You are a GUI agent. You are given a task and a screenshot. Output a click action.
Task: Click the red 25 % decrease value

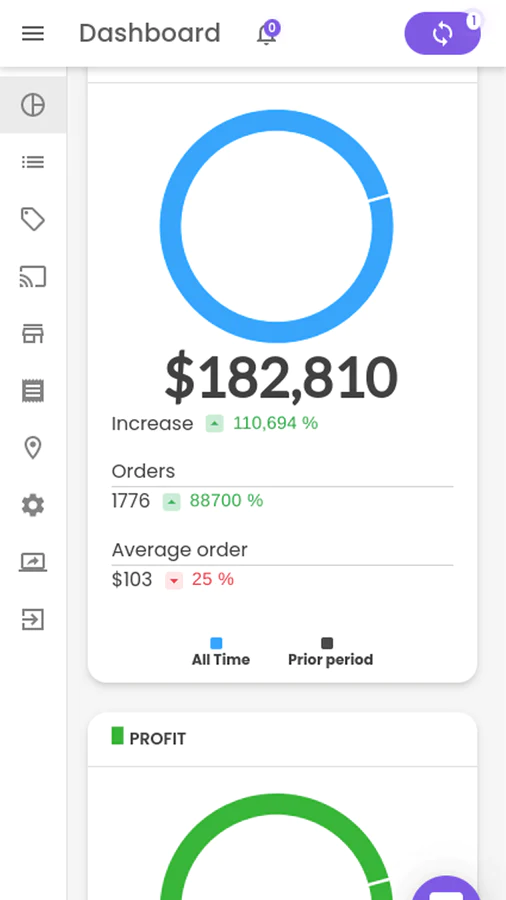coord(213,579)
